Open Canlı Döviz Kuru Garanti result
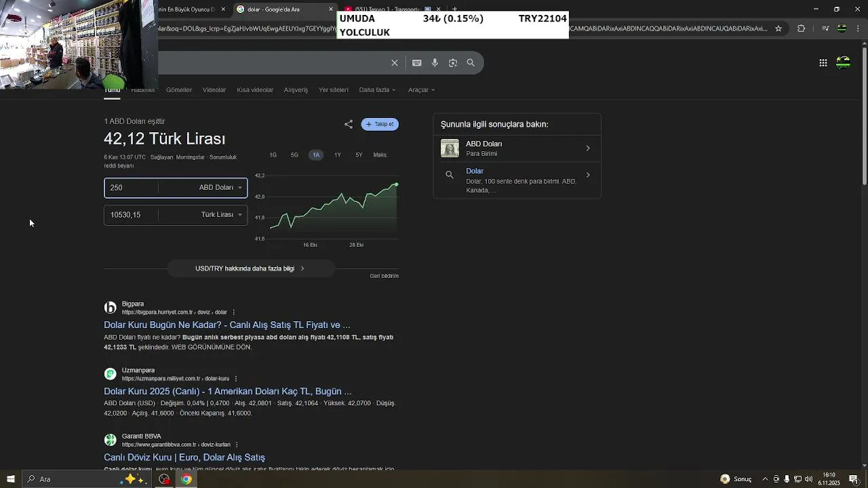868x488 pixels. (x=184, y=457)
